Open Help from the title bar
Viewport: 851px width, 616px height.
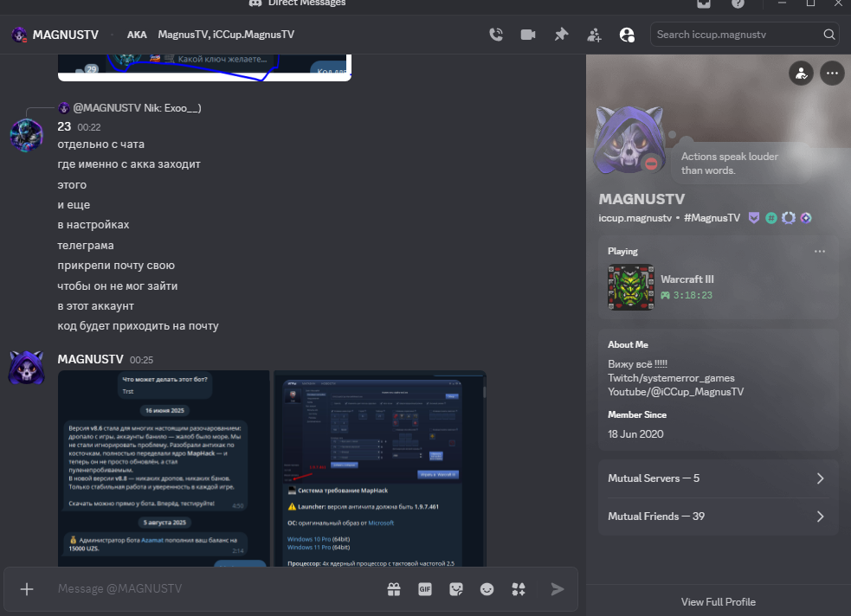tap(738, 3)
